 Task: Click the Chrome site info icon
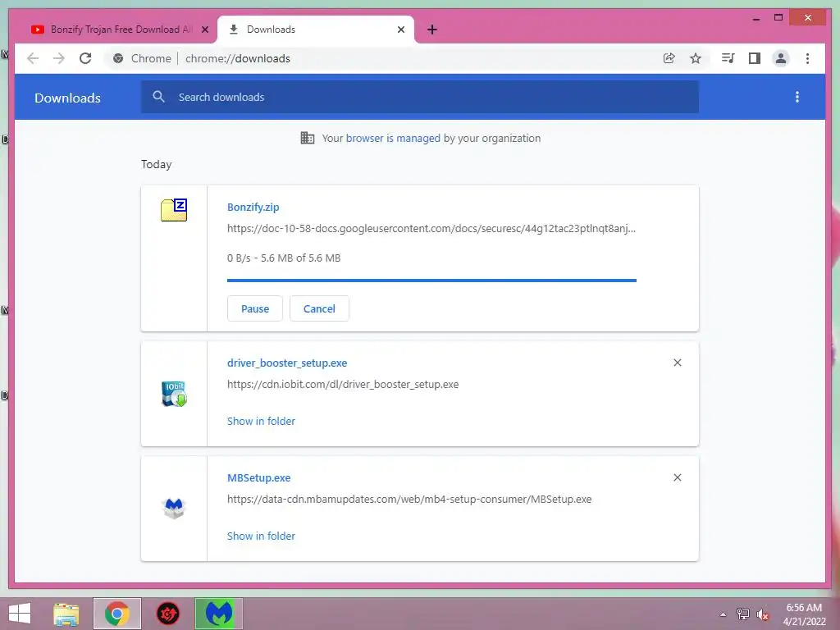coord(118,58)
